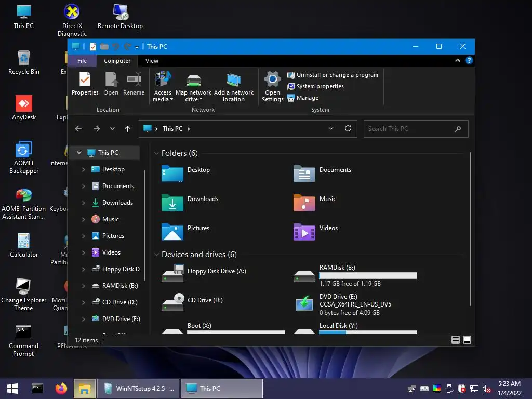The width and height of the screenshot is (532, 399).
Task: Open the recent locations dropdown
Action: [112, 129]
